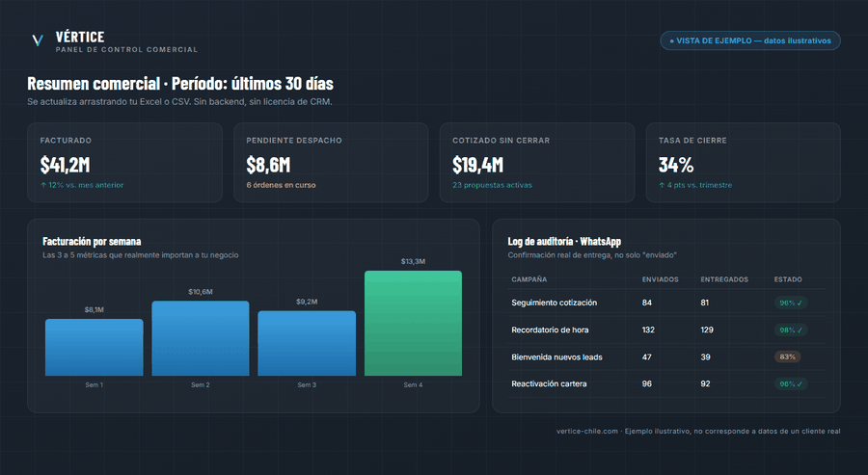Click the Seguimiento cotización status badge
This screenshot has height=475, width=868.
791,303
